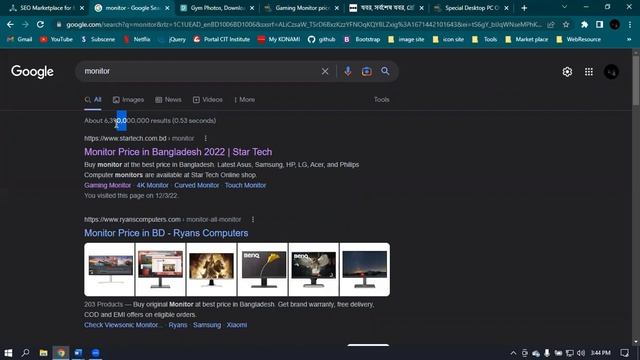Expand the Market place bookmark folder
640x360 pixels.
527,39
